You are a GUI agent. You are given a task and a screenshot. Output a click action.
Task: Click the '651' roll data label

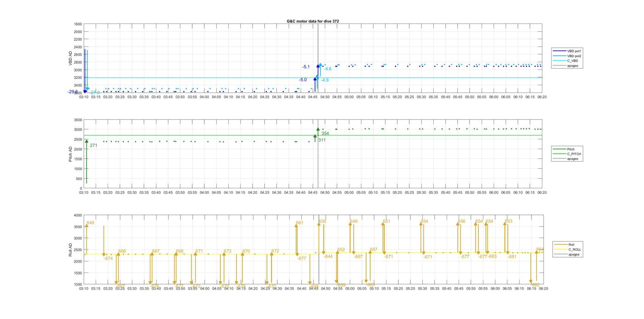click(x=386, y=221)
